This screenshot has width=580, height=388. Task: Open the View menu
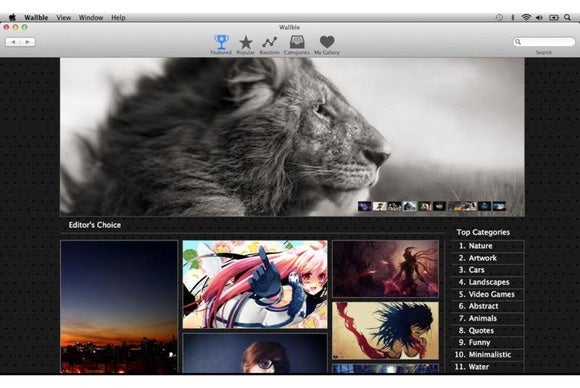[64, 17]
